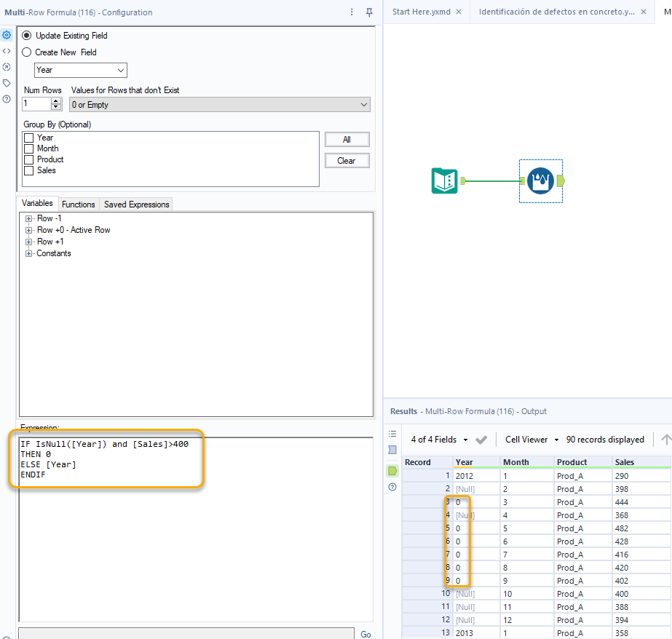
Task: Open the XML view icon in the left sidebar
Action: pos(7,50)
